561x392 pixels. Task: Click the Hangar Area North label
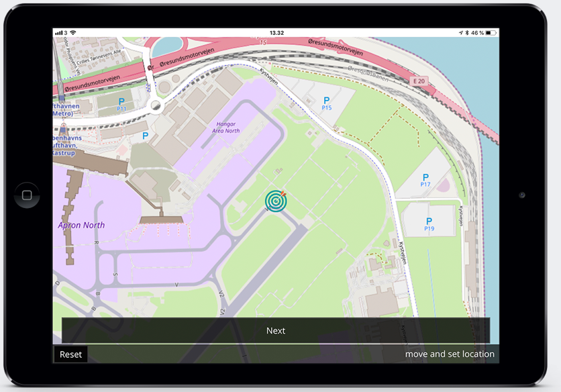pos(225,127)
